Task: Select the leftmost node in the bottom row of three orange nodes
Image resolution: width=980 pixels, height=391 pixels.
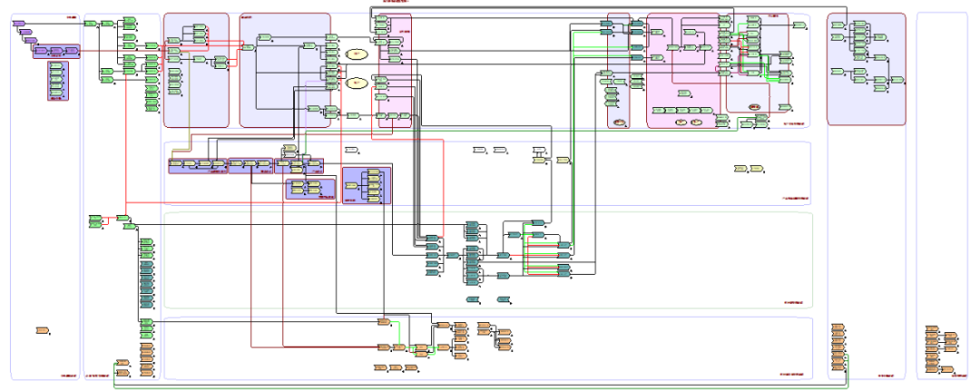Action: (381, 367)
